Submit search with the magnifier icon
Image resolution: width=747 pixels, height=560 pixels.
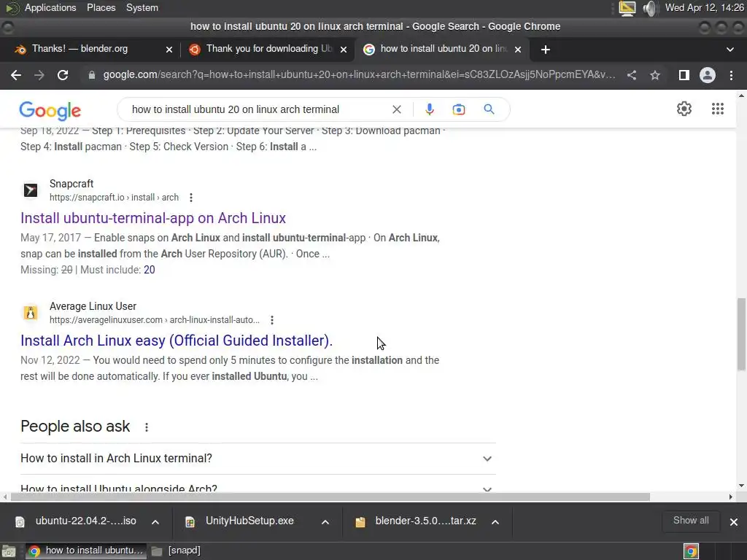[489, 109]
